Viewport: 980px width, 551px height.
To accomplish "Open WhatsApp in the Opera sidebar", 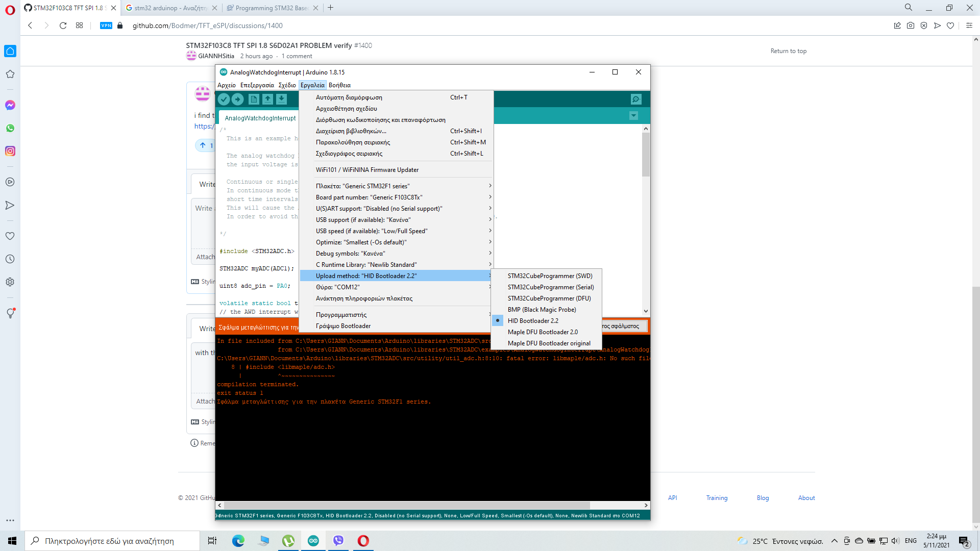I will pos(10,128).
